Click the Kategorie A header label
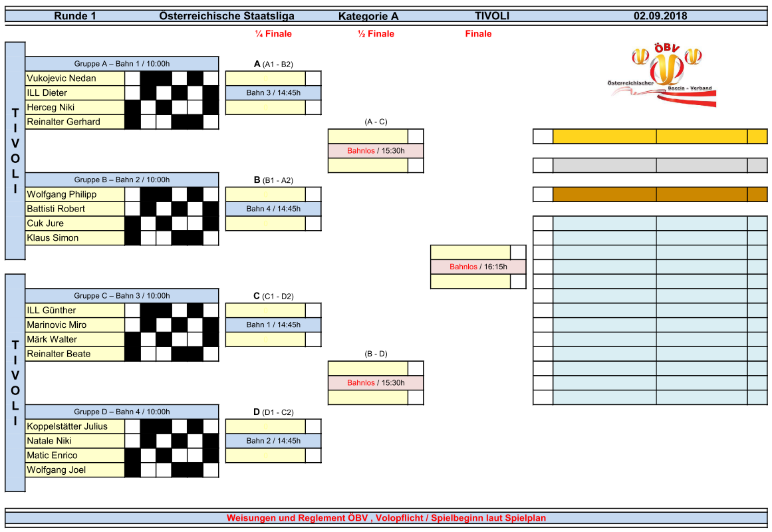772x532 pixels. [368, 16]
